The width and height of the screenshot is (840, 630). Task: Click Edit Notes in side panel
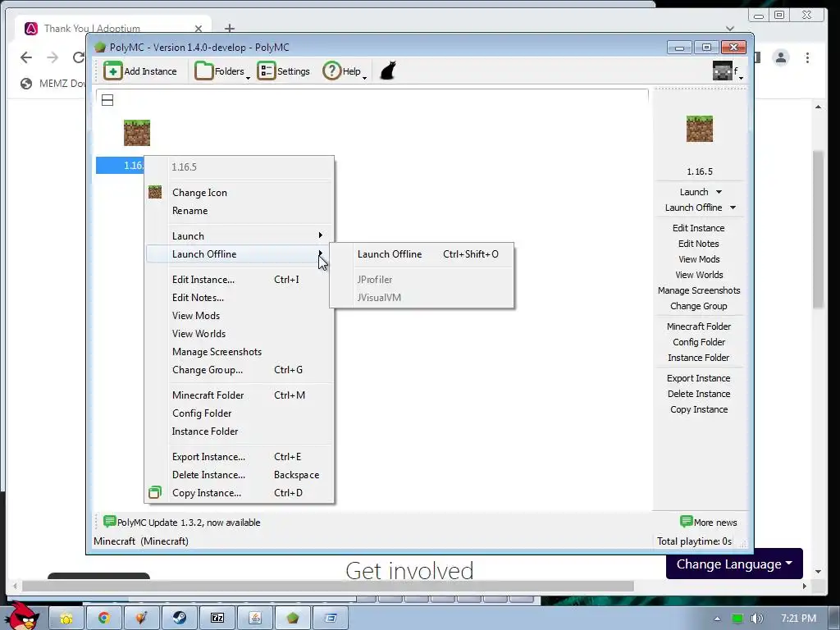click(x=699, y=243)
